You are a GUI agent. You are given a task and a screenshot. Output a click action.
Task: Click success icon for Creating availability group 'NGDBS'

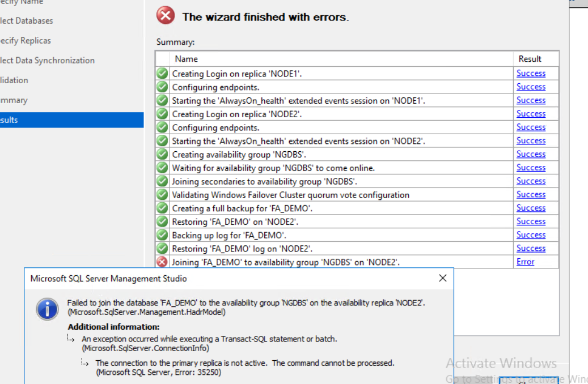[162, 154]
